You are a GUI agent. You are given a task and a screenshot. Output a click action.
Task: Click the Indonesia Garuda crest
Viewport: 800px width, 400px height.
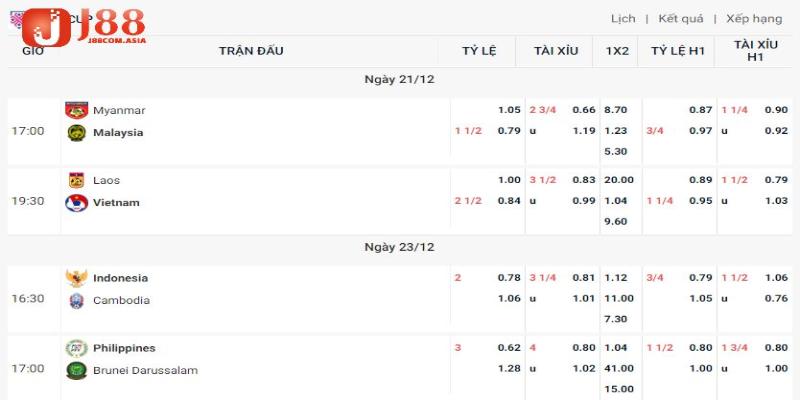[x=77, y=278]
